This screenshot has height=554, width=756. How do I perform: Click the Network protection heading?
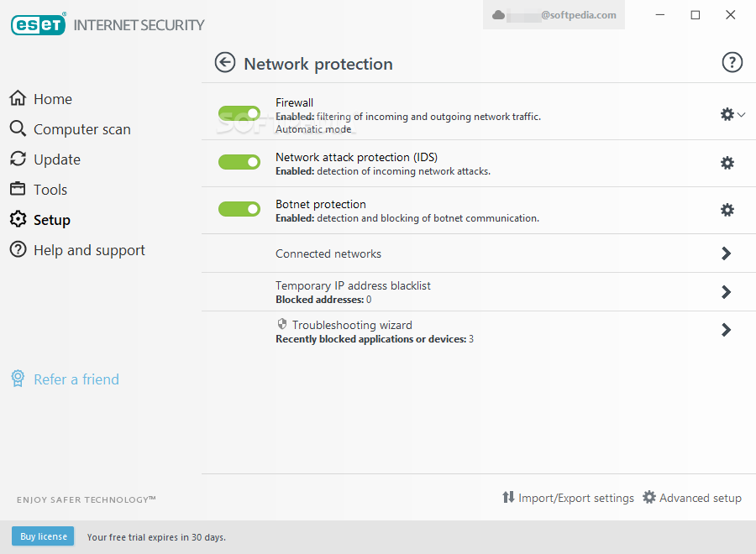coord(318,64)
